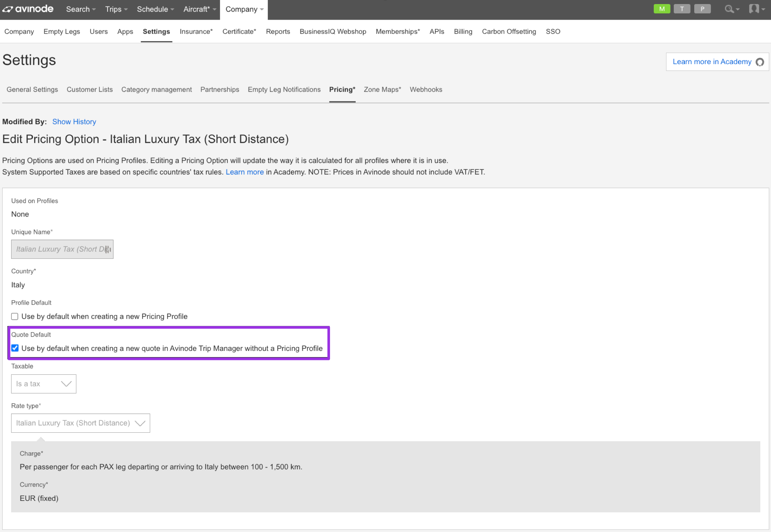Open the Memberships section
This screenshot has width=771, height=532.
tap(398, 32)
